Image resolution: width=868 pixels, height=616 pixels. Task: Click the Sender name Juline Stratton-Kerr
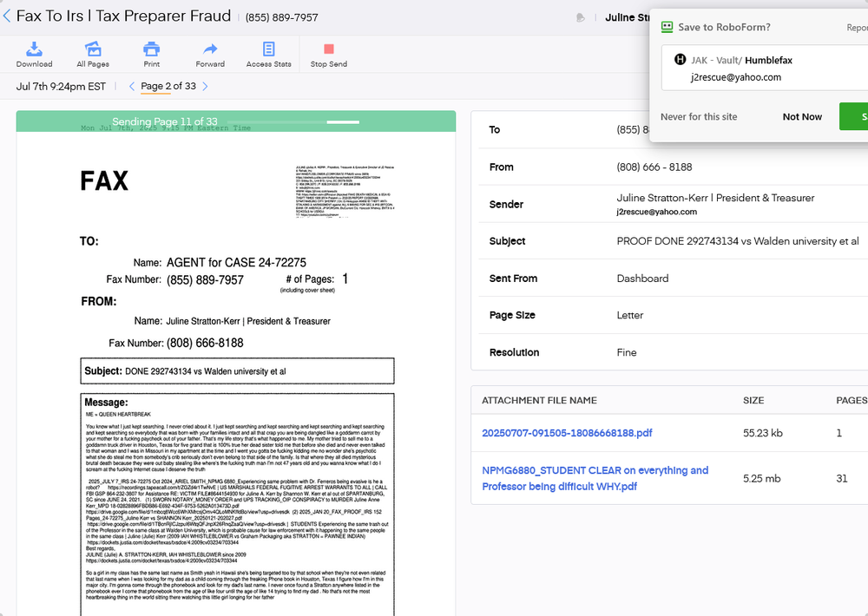click(715, 198)
